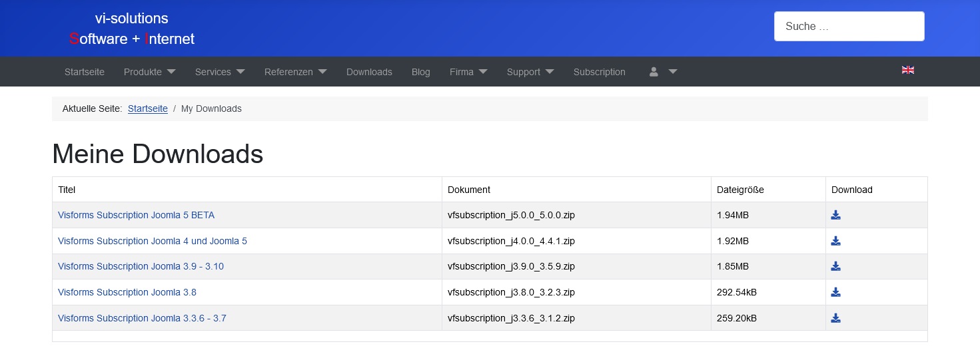Open the Downloads menu item
Viewport: 980px width, 358px height.
369,72
